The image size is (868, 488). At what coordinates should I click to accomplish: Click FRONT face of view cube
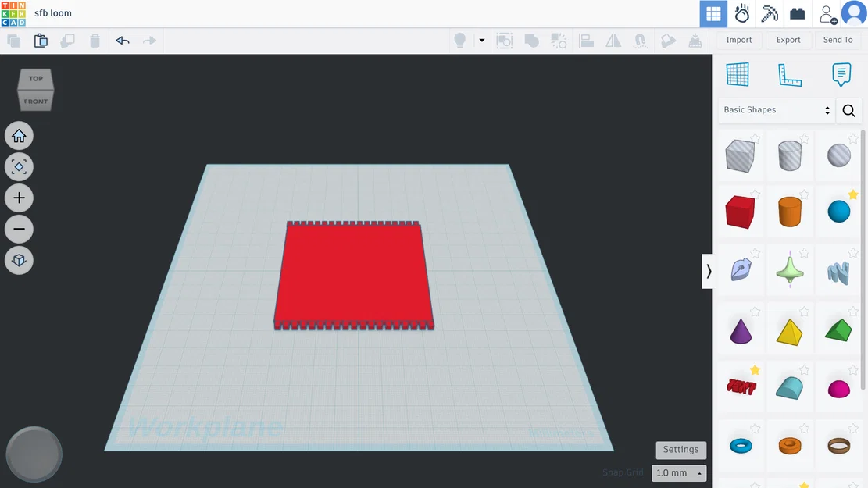36,102
